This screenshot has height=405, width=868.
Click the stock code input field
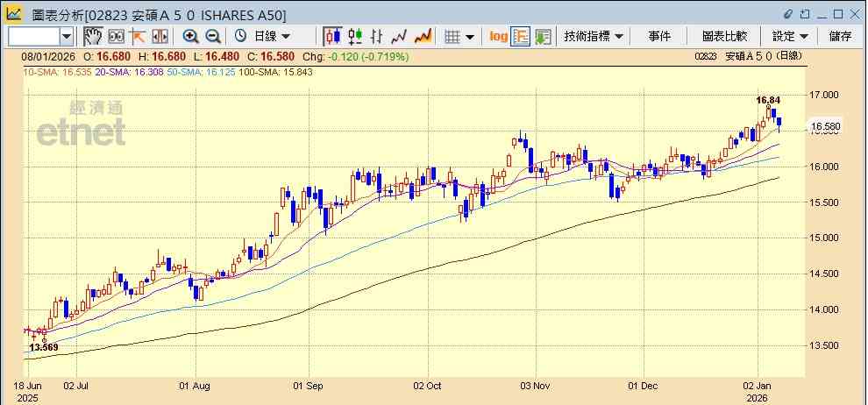(34, 37)
